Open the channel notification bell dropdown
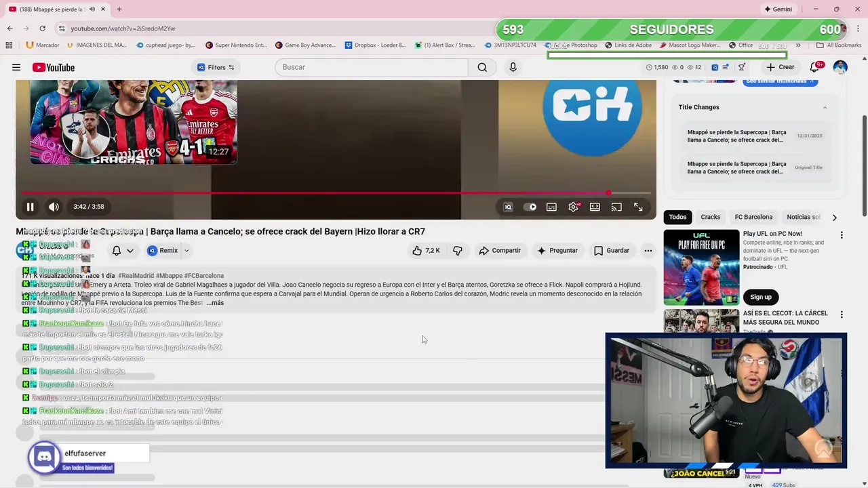 (123, 251)
